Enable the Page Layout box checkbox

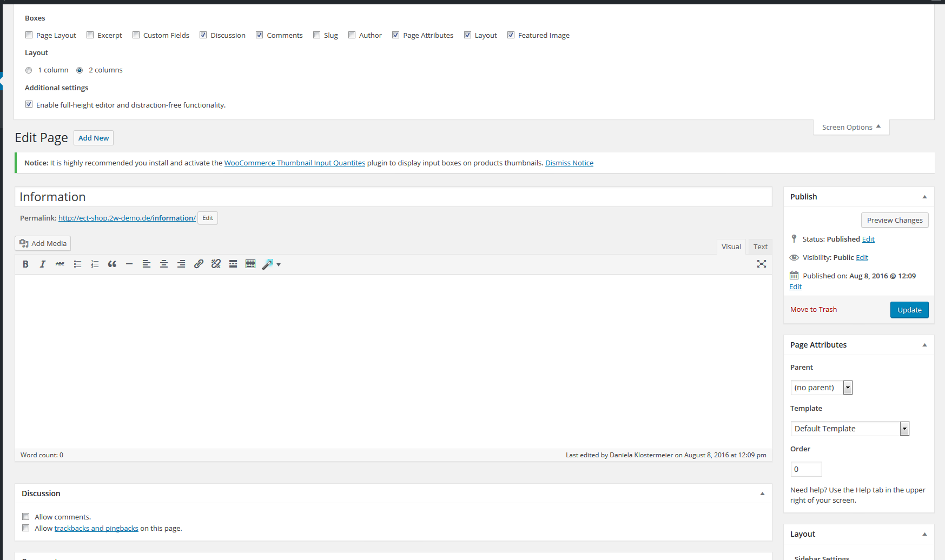pos(29,35)
